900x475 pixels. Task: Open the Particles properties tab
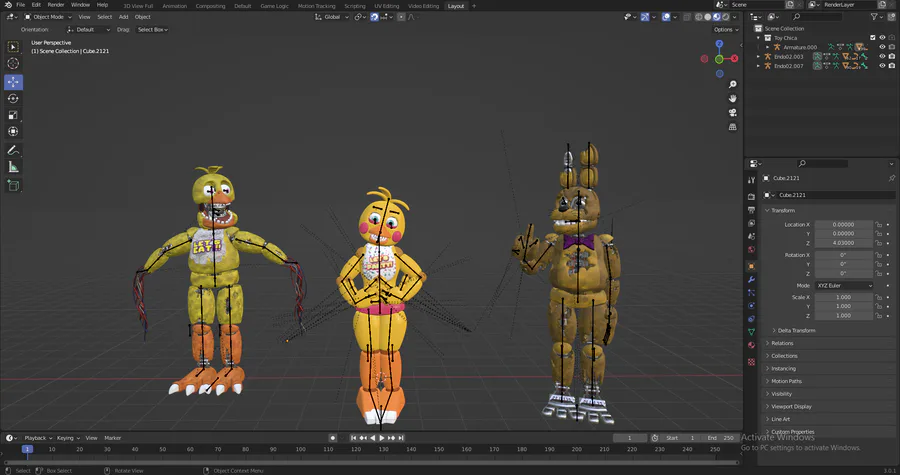[x=751, y=293]
